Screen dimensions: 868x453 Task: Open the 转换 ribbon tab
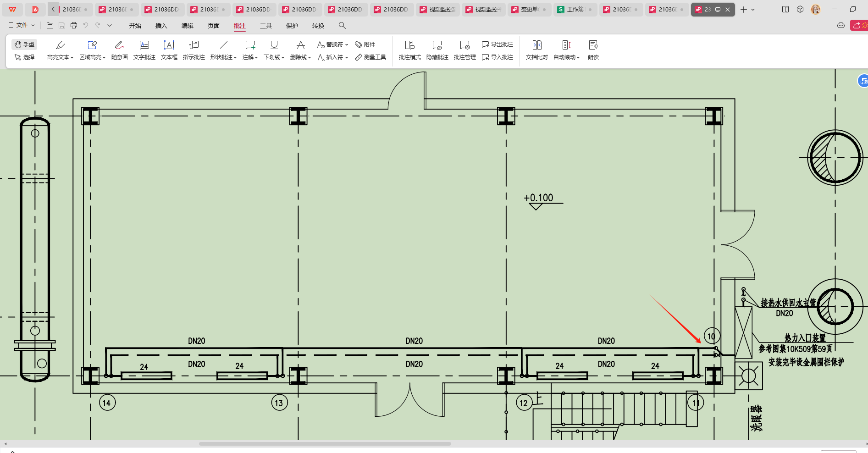click(318, 26)
